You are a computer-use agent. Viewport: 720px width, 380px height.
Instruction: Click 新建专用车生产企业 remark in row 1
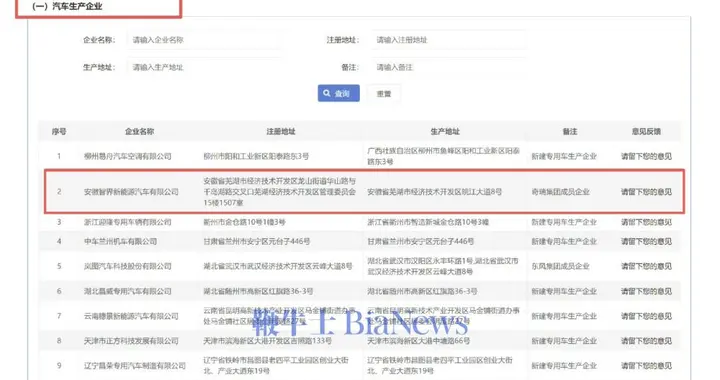coord(564,156)
